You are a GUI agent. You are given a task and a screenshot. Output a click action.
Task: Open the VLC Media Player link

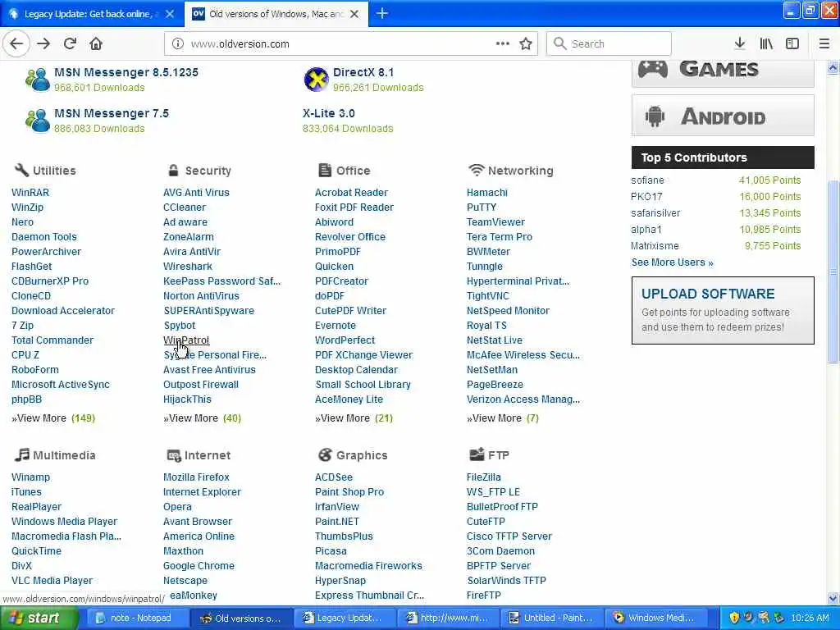pos(52,580)
